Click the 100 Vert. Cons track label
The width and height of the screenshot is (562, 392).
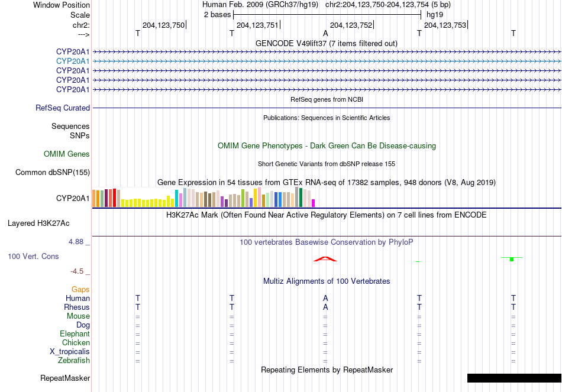(x=33, y=256)
